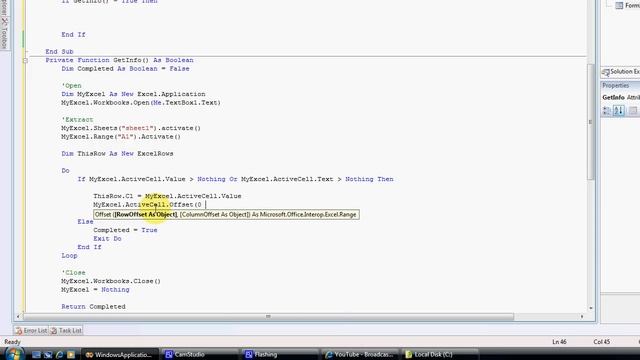Open the Error List tab

click(31, 330)
